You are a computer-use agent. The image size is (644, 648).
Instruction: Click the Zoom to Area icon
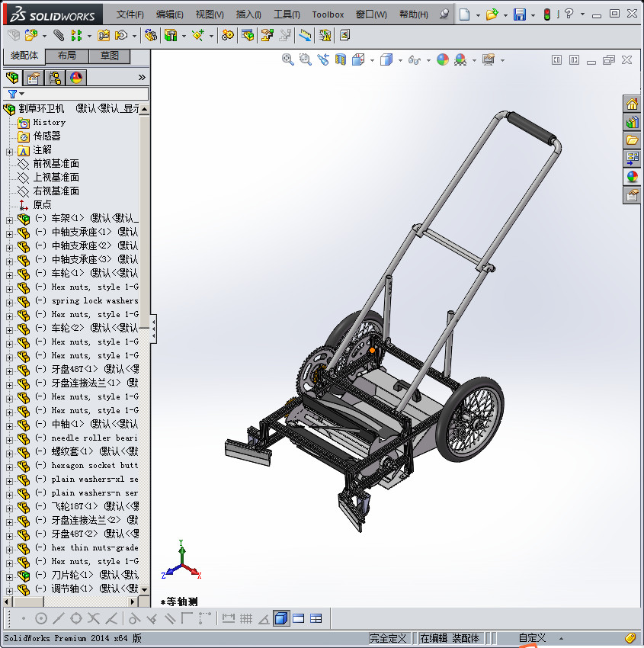pos(306,60)
